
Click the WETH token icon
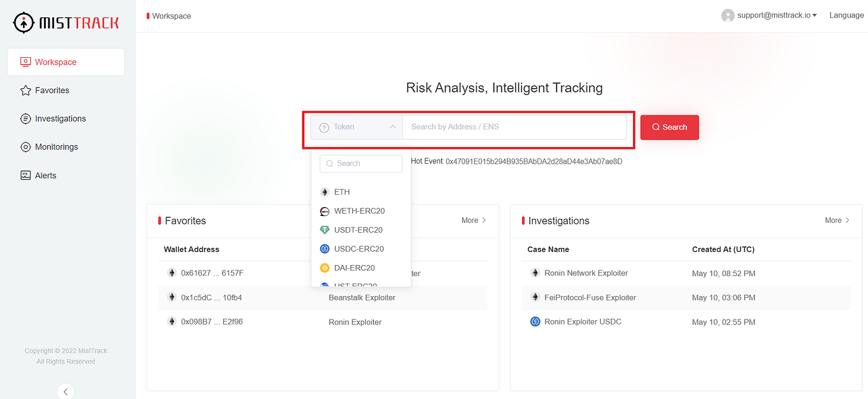pyautogui.click(x=324, y=211)
